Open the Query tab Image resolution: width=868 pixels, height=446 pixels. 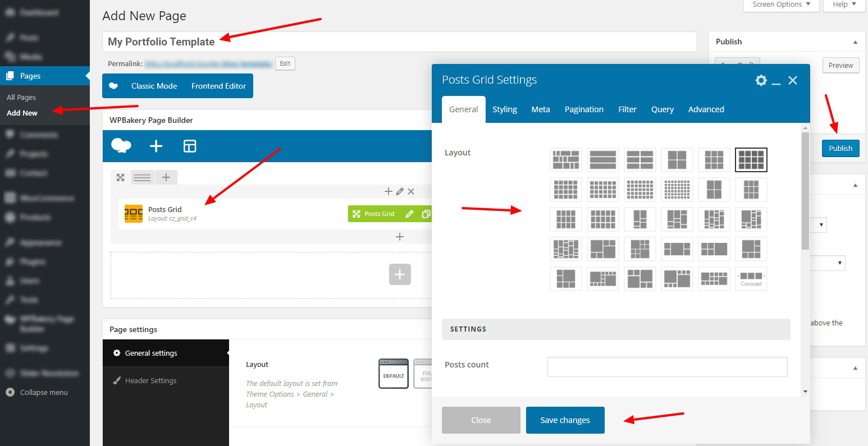click(662, 109)
